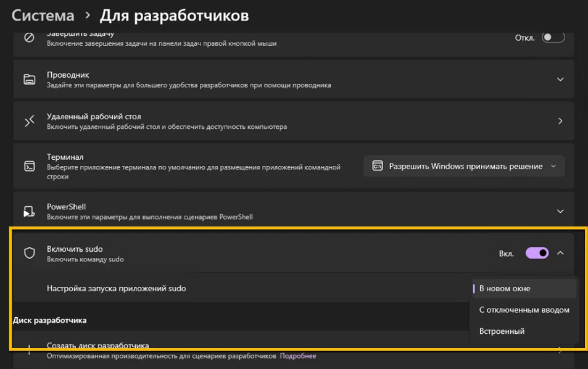The image size is (588, 369).
Task: Click the Терминал console icon
Action: point(29,166)
